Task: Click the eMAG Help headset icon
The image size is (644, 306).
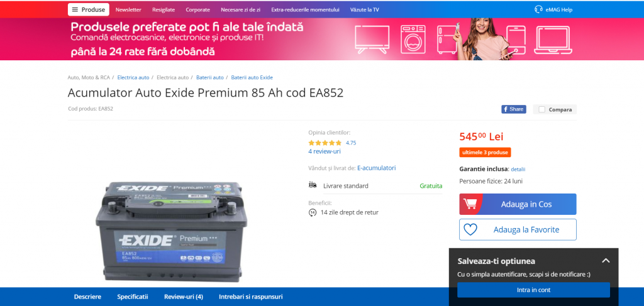Action: (x=538, y=9)
